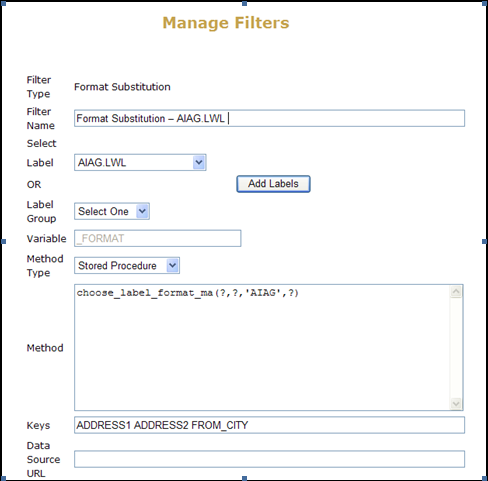Open the Method Type Stored Procedure dropdown
The width and height of the screenshot is (488, 481).
click(127, 266)
